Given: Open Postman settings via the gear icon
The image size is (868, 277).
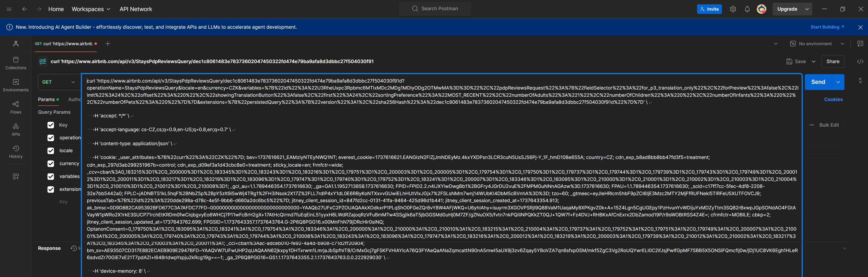Looking at the screenshot, I should coord(733,9).
